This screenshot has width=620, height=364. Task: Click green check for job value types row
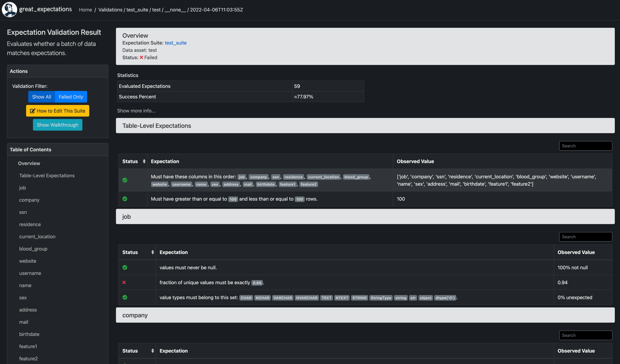pyautogui.click(x=125, y=297)
